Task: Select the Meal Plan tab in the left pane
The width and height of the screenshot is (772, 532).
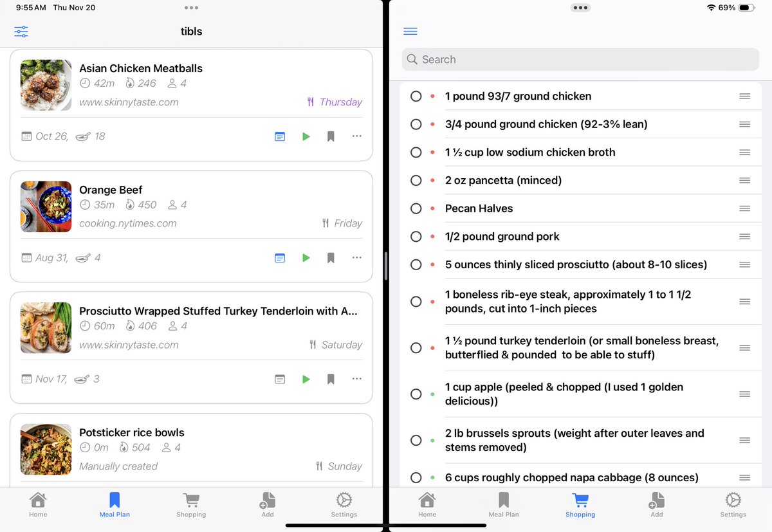Action: [x=115, y=505]
